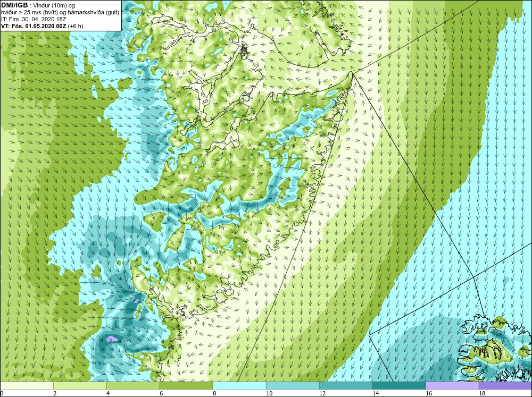Click the legend label '2'
Viewport: 532px width, 397px height.
pyautogui.click(x=55, y=393)
